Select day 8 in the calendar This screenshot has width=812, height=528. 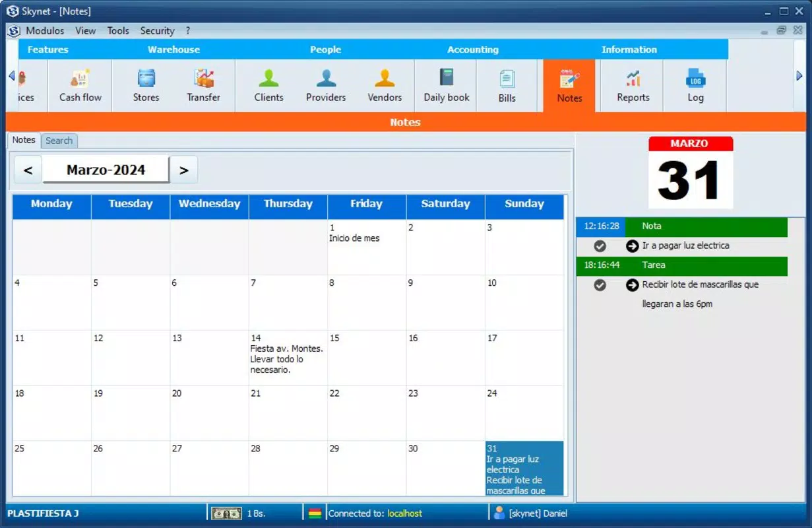pos(367,303)
